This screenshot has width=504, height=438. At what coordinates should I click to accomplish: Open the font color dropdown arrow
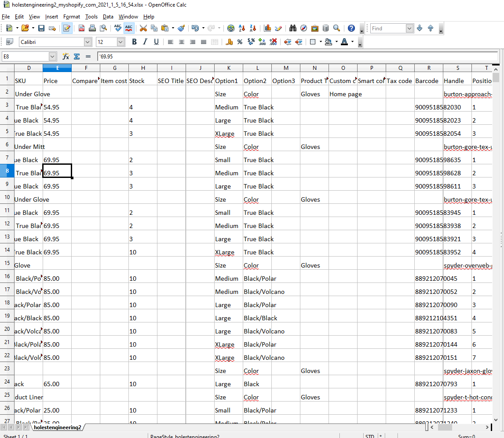pos(352,42)
